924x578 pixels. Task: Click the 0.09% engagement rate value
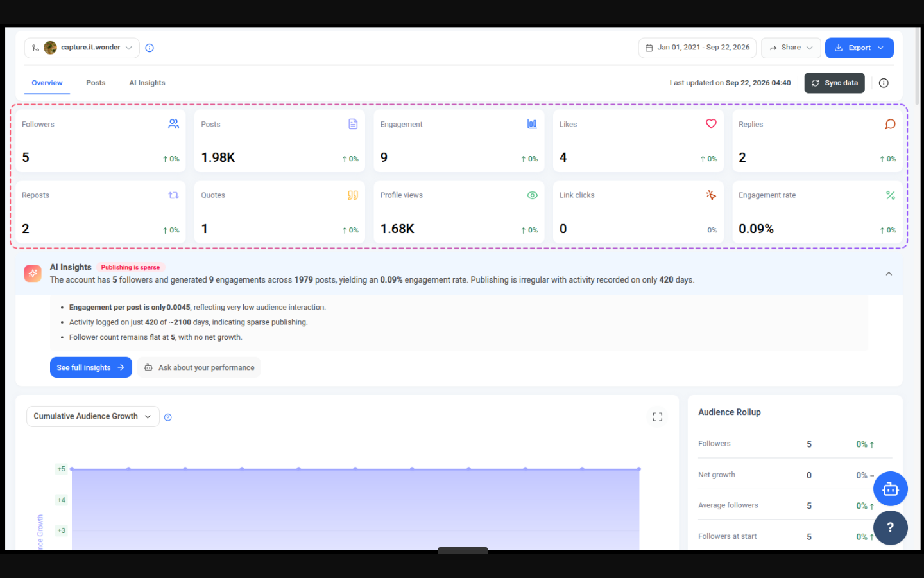tap(756, 229)
